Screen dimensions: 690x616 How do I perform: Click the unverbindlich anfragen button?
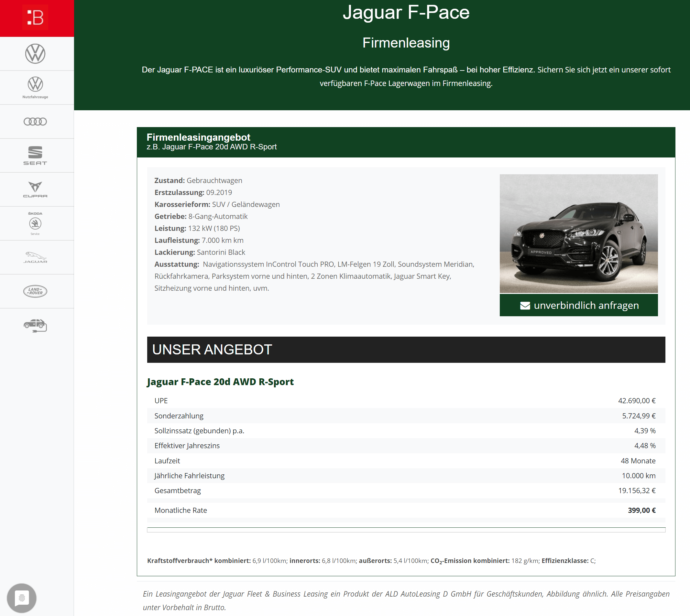click(x=579, y=305)
